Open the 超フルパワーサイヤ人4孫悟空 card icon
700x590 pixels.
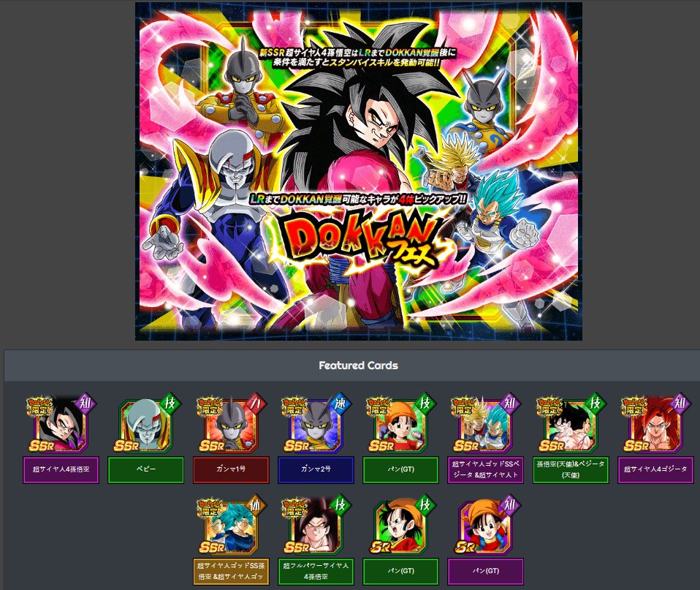click(x=316, y=526)
